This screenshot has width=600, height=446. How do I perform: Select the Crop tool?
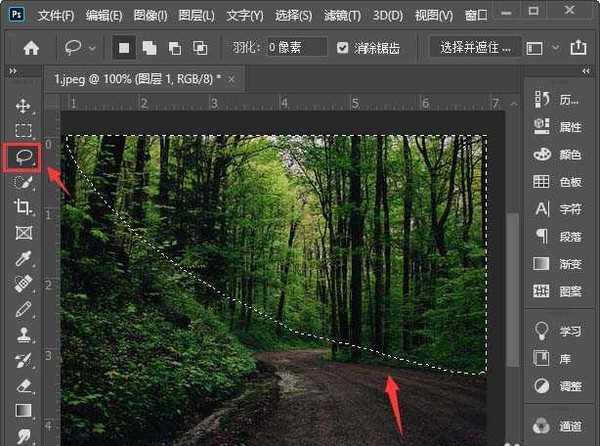[x=23, y=207]
